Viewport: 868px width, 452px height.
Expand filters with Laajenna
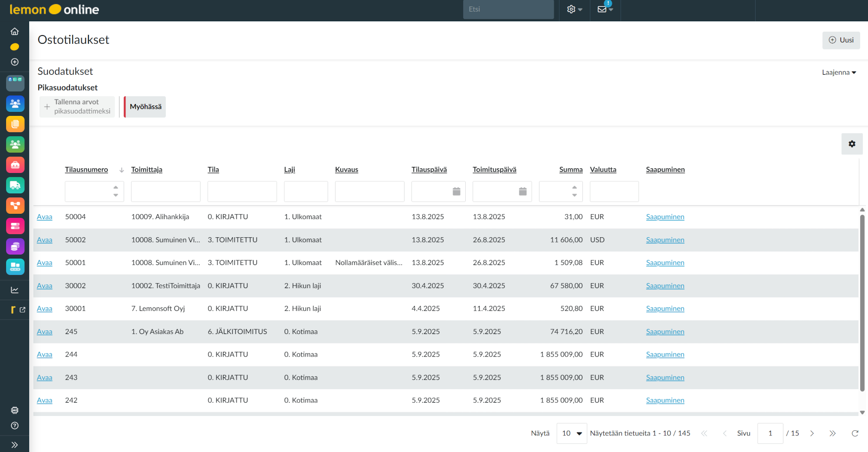pos(838,72)
